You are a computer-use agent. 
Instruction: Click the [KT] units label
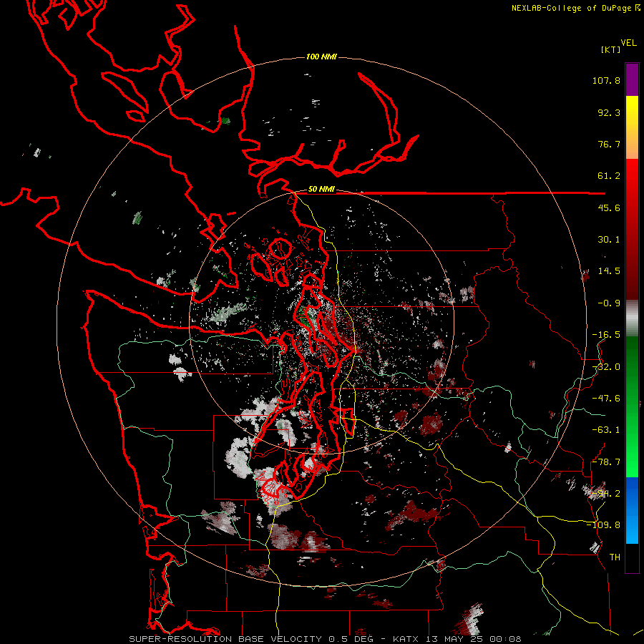(610, 49)
